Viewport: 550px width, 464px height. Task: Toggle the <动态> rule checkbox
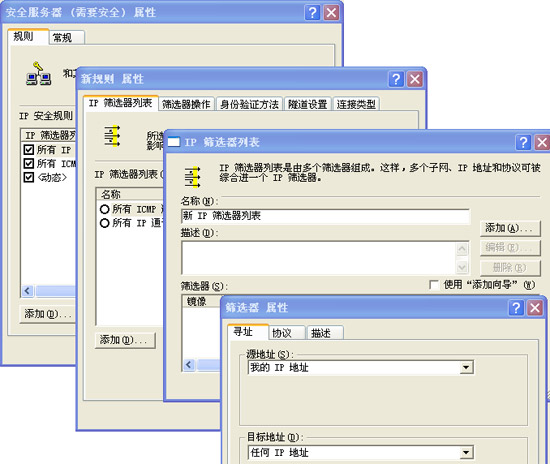[x=29, y=177]
